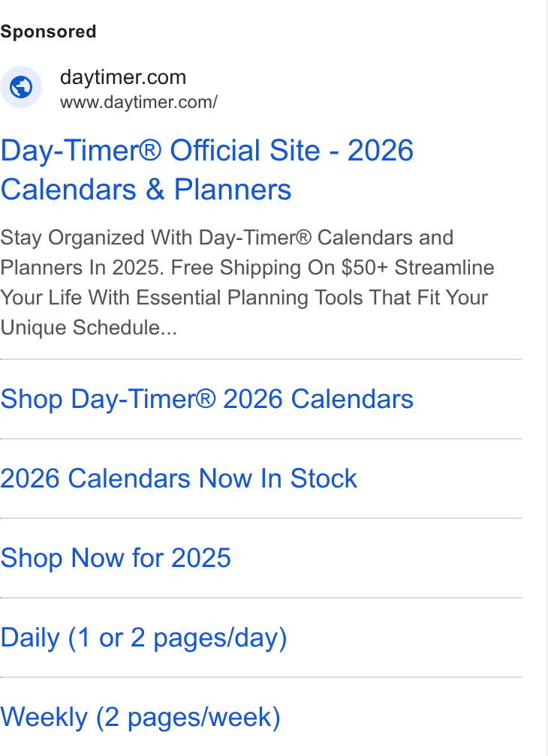Select the Sponsored label

[x=48, y=31]
